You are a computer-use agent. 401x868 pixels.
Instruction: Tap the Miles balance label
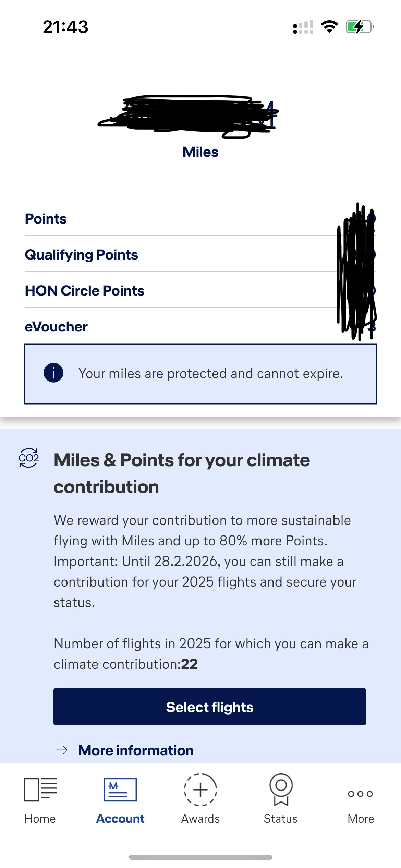pyautogui.click(x=200, y=152)
